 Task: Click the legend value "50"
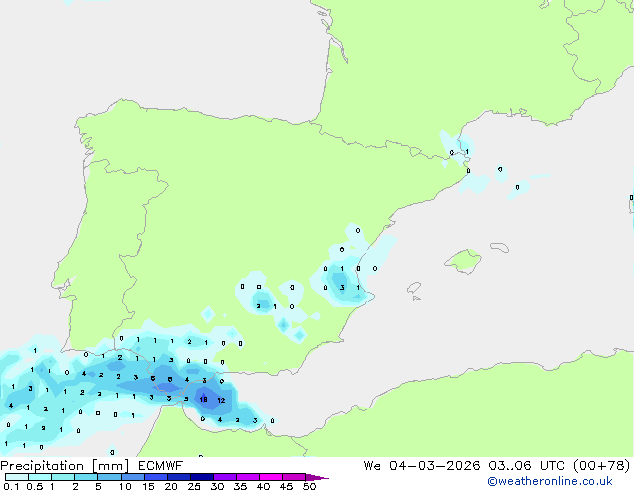(310, 486)
